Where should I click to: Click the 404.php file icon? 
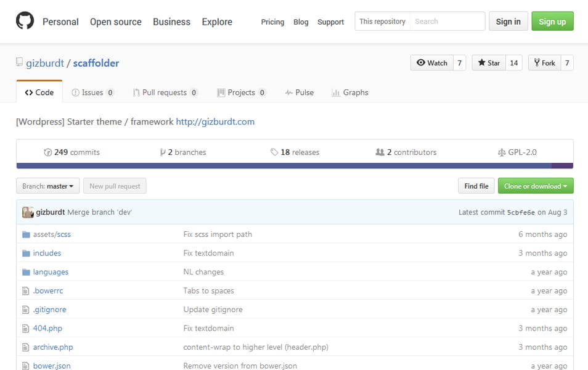pos(25,328)
